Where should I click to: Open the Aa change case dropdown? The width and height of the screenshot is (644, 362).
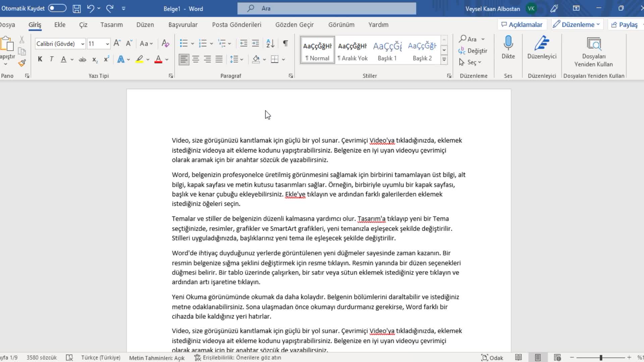[146, 44]
